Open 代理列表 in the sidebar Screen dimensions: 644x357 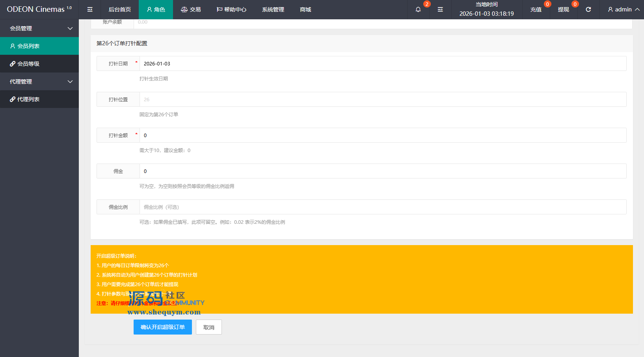(28, 99)
